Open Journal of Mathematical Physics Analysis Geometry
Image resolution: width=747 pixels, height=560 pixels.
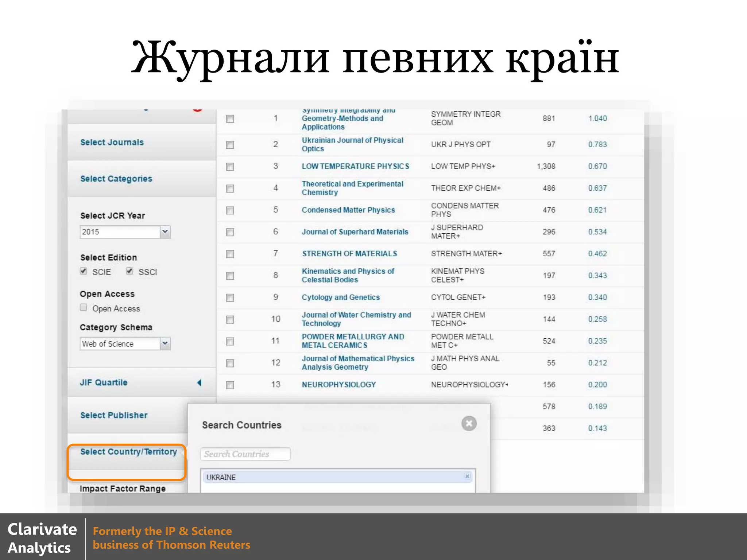point(358,363)
